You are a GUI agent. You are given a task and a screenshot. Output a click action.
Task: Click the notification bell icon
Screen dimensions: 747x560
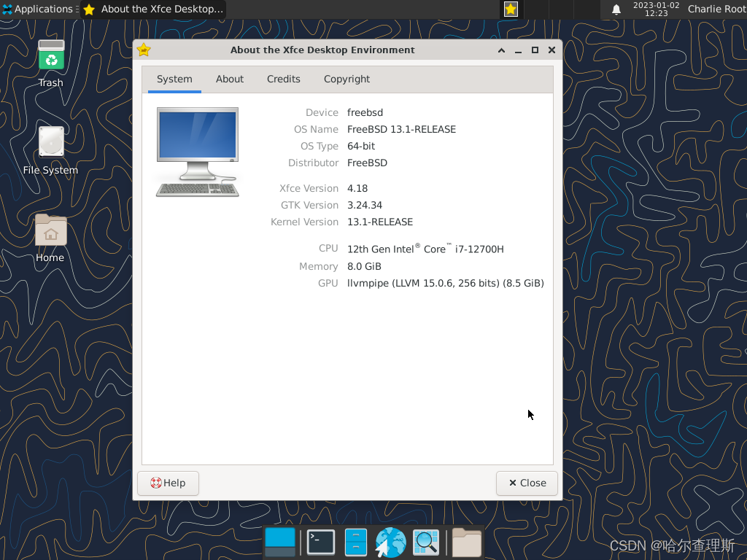(616, 9)
